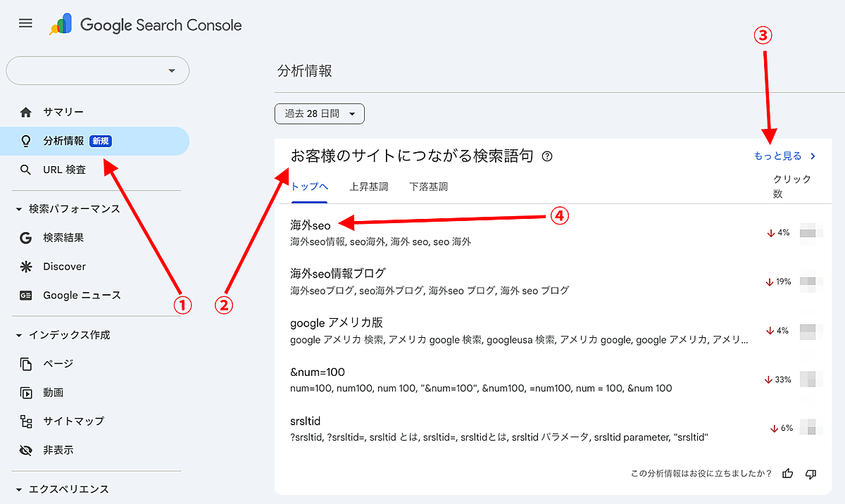Click the home icon beside サマリー
The image size is (845, 504).
tap(26, 112)
